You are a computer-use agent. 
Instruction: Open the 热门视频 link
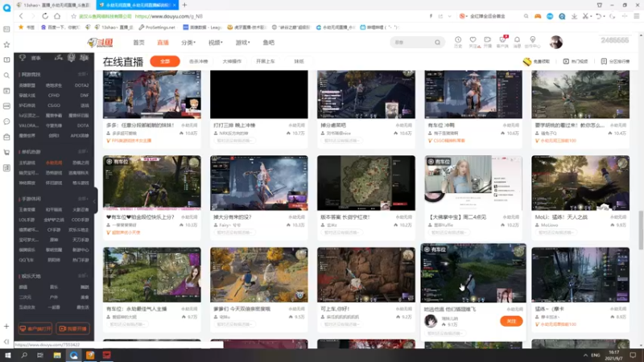pos(576,61)
